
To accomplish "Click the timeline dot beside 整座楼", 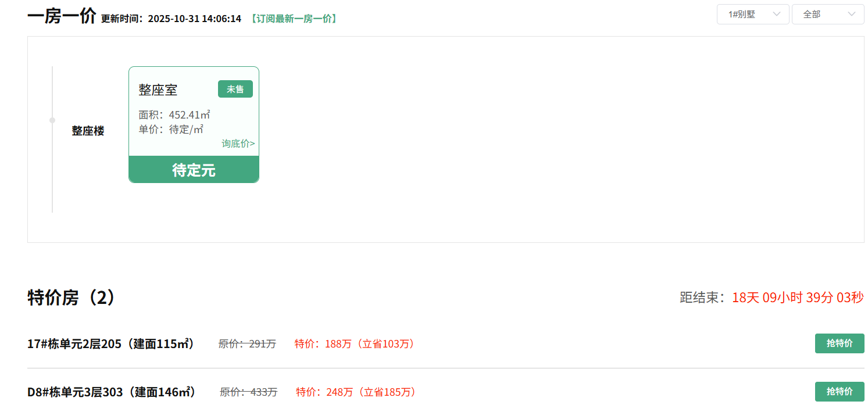I will (x=52, y=120).
